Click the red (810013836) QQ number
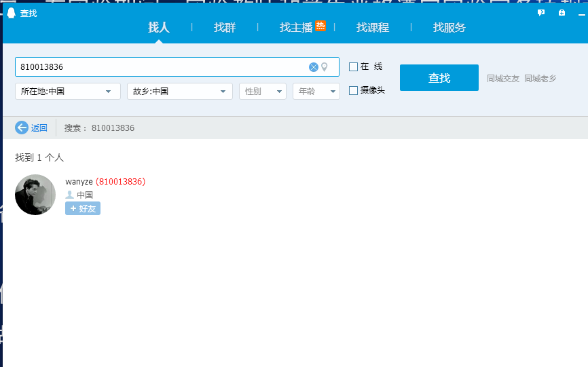 [120, 182]
